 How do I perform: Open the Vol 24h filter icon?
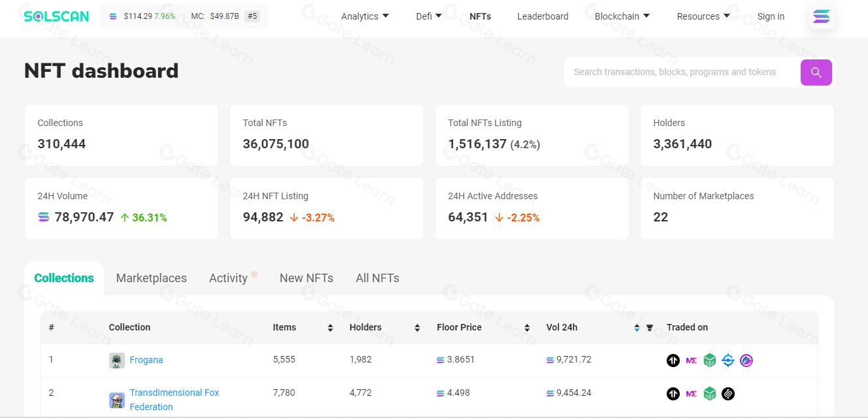point(649,328)
